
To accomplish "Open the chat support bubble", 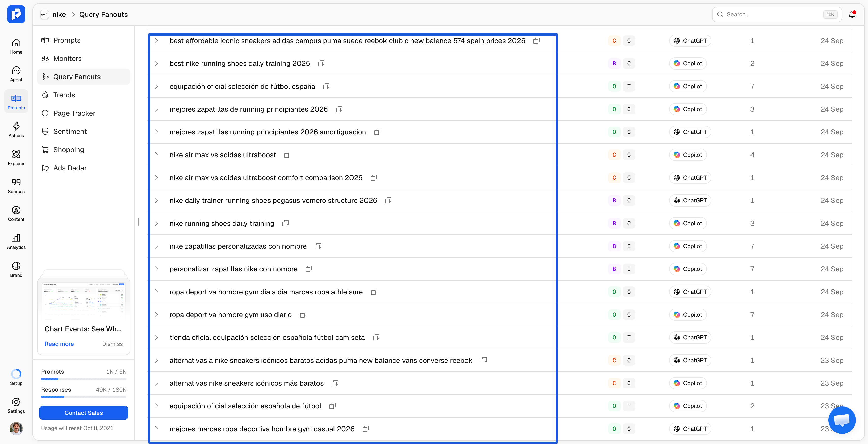I will tap(842, 420).
